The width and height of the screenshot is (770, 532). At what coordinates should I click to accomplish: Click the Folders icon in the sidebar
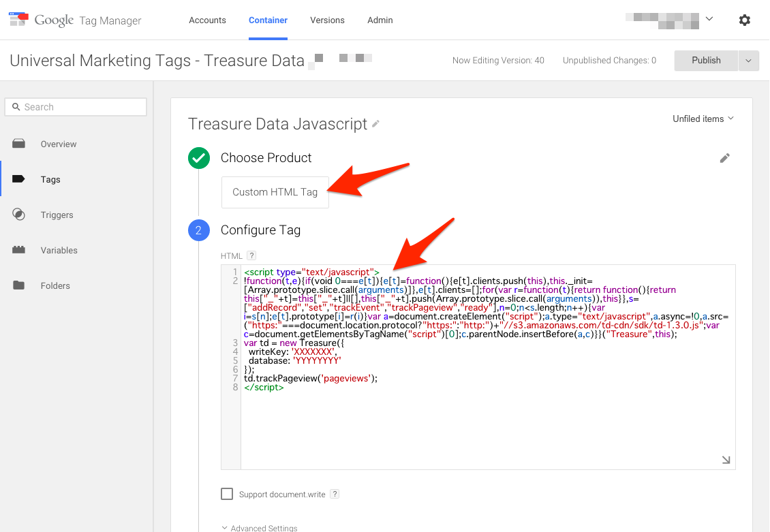[x=19, y=285]
